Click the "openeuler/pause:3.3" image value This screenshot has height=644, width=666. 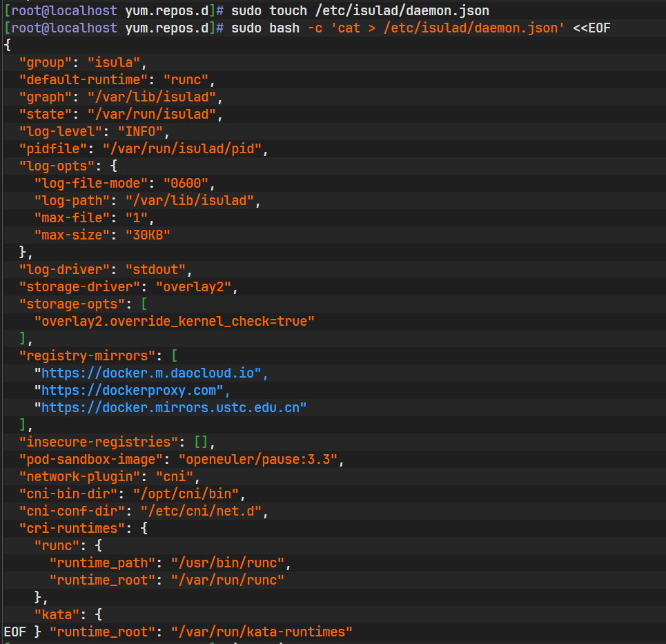pyautogui.click(x=258, y=459)
